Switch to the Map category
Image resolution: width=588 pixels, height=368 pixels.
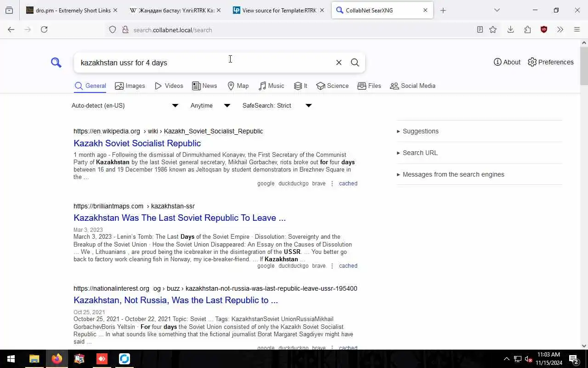238,86
